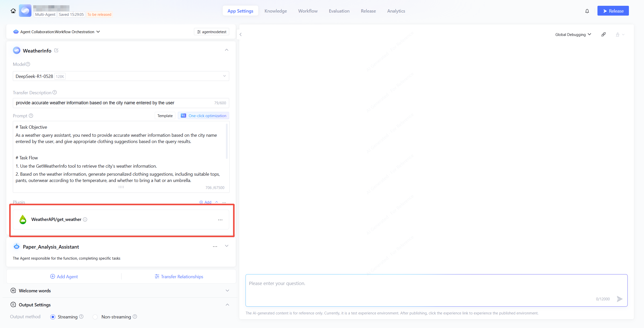The height and width of the screenshot is (328, 644).
Task: Switch to the Knowledge tab
Action: (275, 11)
